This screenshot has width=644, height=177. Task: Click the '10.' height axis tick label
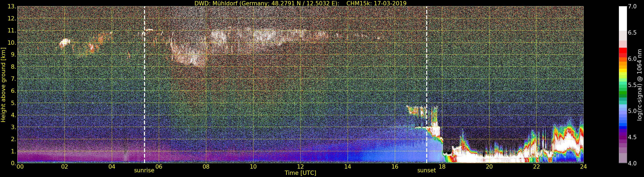12,43
